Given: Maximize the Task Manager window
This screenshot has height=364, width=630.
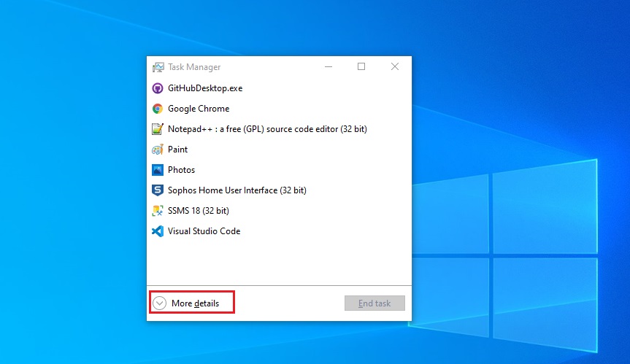Looking at the screenshot, I should coord(361,66).
